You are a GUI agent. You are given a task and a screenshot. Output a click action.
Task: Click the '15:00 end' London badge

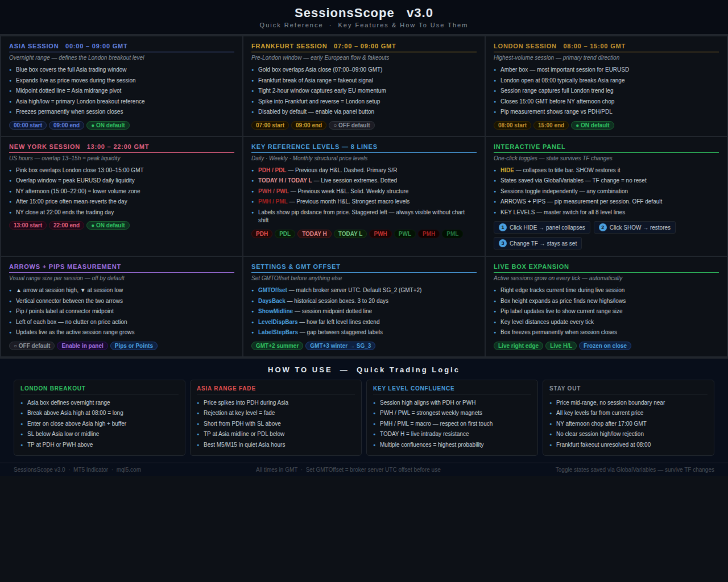click(x=551, y=125)
